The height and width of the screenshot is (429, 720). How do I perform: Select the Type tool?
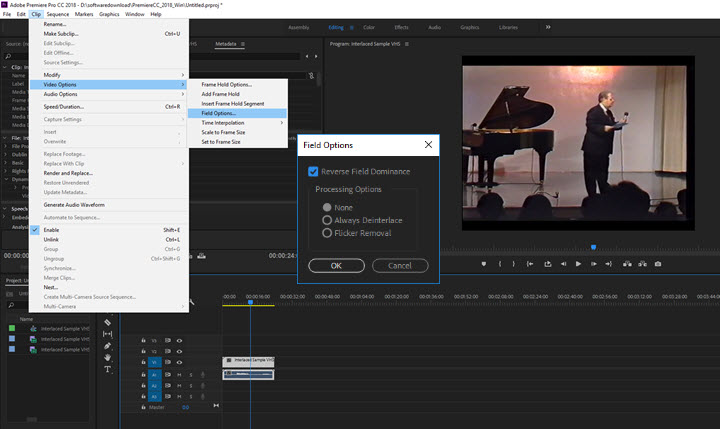[108, 369]
